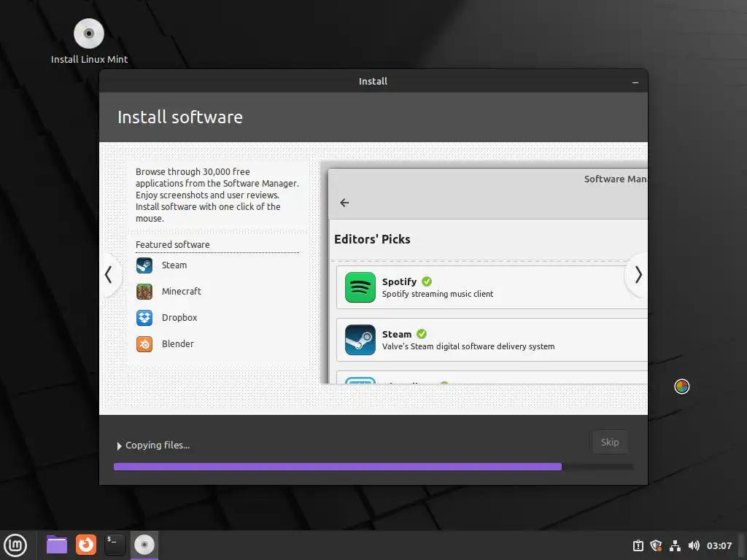Open the volume control tray icon

[694, 545]
